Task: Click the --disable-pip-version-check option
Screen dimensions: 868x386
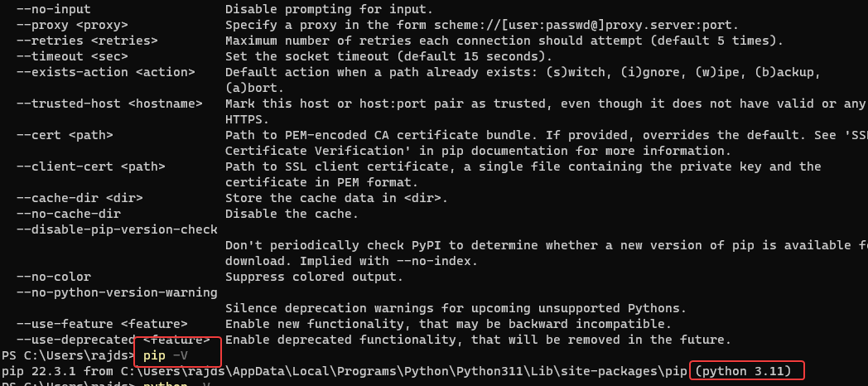Action: coord(117,229)
